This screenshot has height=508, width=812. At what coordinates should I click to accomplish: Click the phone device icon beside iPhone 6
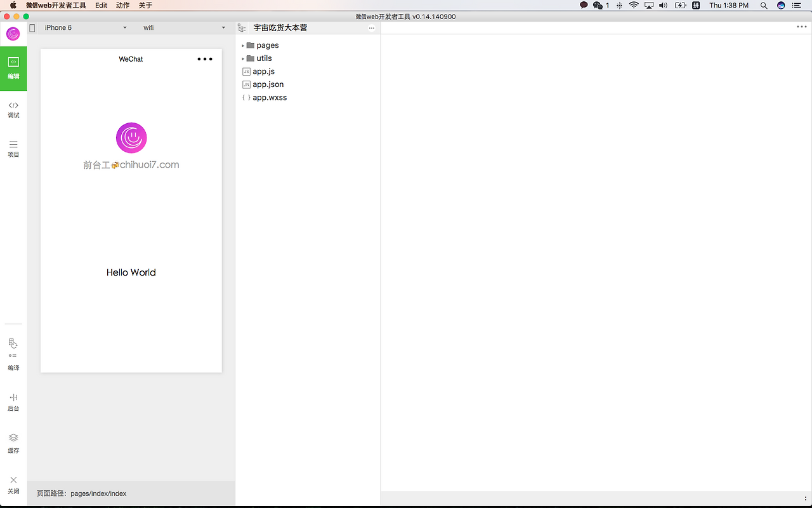[32, 28]
